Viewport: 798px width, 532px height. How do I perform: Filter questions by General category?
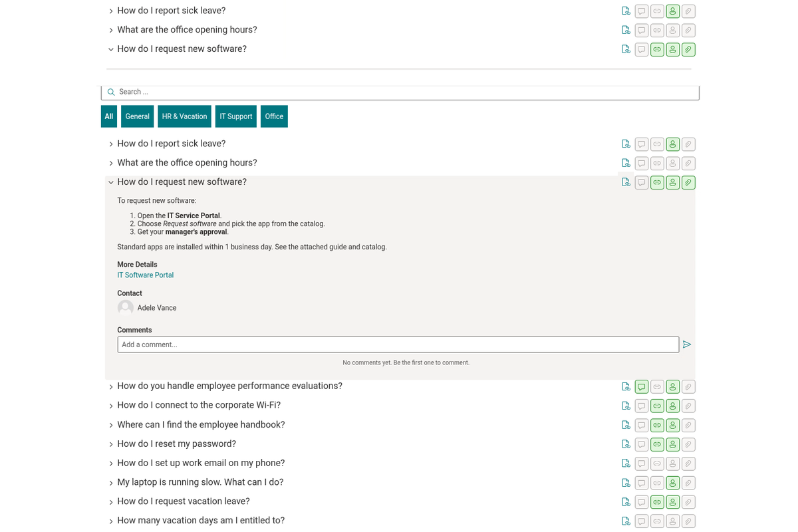pos(138,116)
